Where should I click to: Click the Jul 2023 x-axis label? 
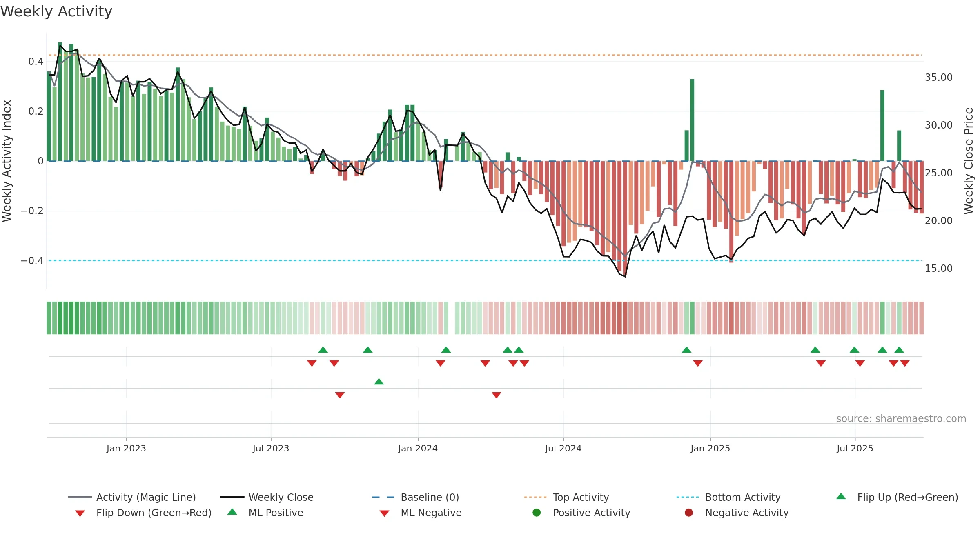click(x=271, y=448)
